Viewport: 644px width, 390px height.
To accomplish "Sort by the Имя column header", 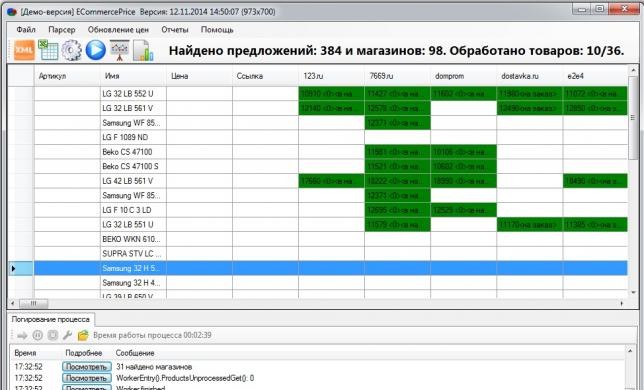I will tap(133, 76).
